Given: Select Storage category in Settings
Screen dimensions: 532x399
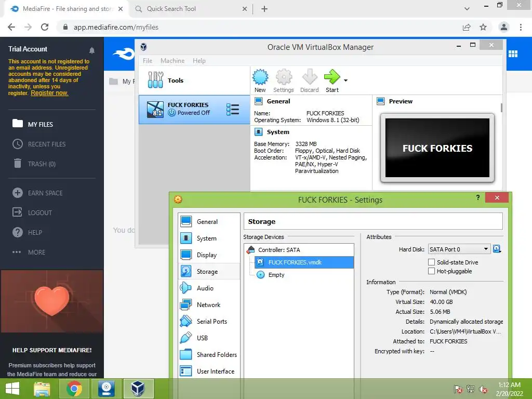Looking at the screenshot, I should click(x=209, y=271).
